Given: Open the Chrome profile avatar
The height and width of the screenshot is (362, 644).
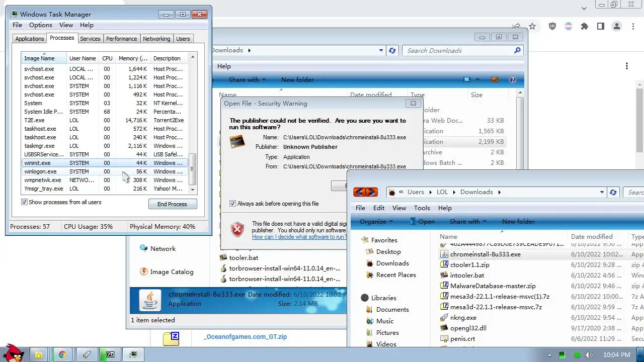Looking at the screenshot, I should click(x=617, y=26).
